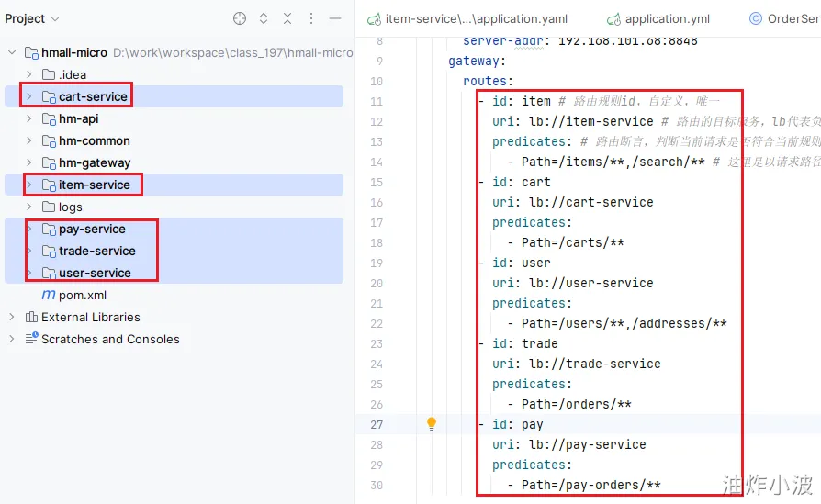Click line number 27 in gutter

point(377,424)
